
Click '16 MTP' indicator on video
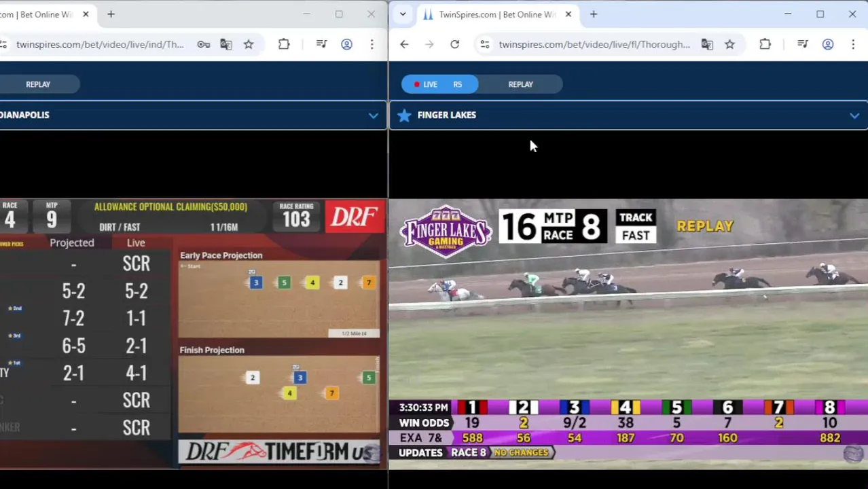539,225
